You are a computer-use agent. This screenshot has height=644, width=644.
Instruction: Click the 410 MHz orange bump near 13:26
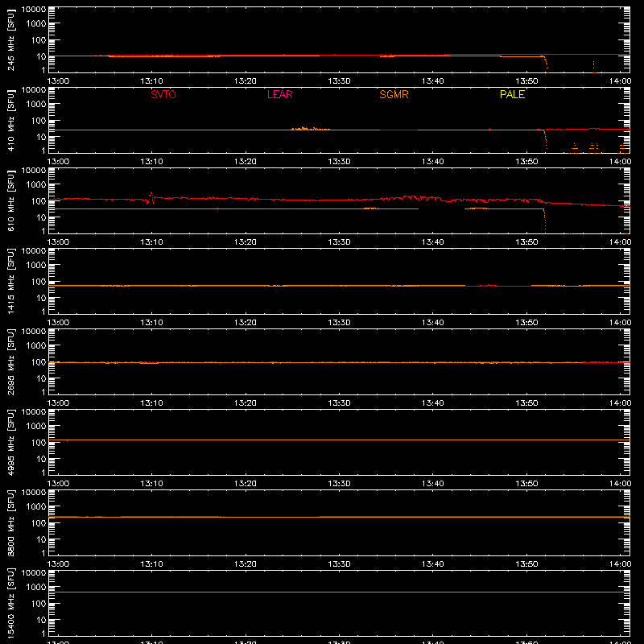311,129
